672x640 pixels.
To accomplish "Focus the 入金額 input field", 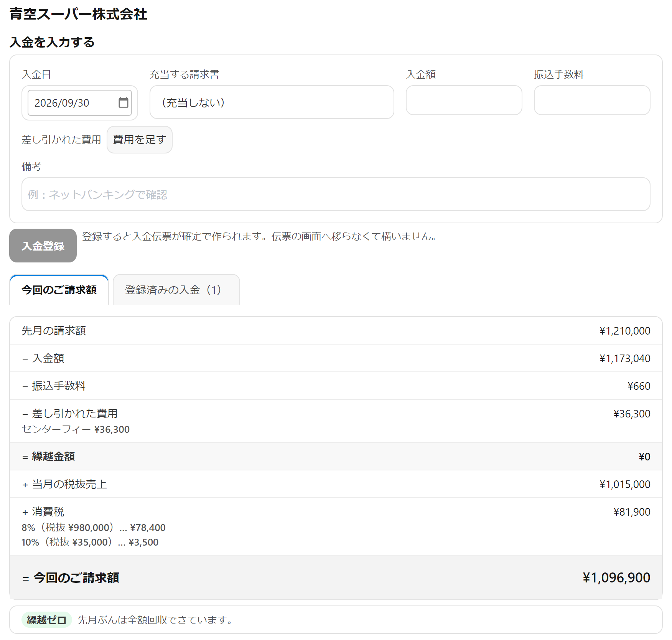I will [x=464, y=100].
